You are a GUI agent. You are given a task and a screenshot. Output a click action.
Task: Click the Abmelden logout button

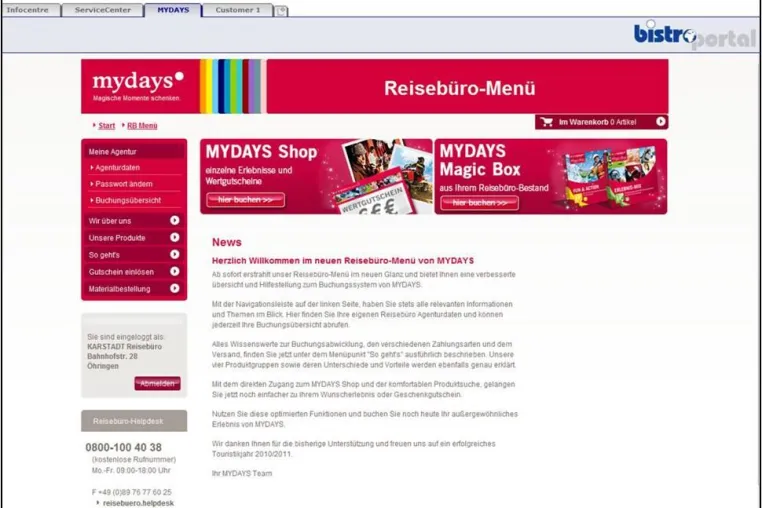point(157,383)
